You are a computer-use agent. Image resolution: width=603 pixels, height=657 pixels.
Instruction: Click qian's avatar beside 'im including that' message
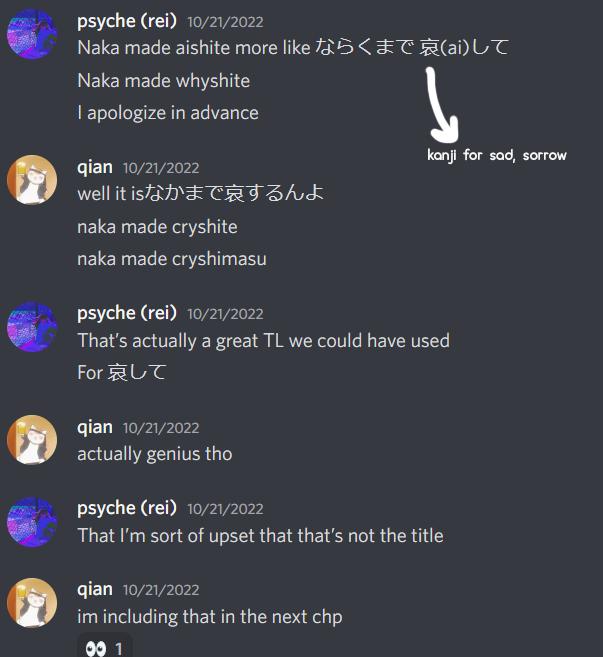[x=32, y=603]
